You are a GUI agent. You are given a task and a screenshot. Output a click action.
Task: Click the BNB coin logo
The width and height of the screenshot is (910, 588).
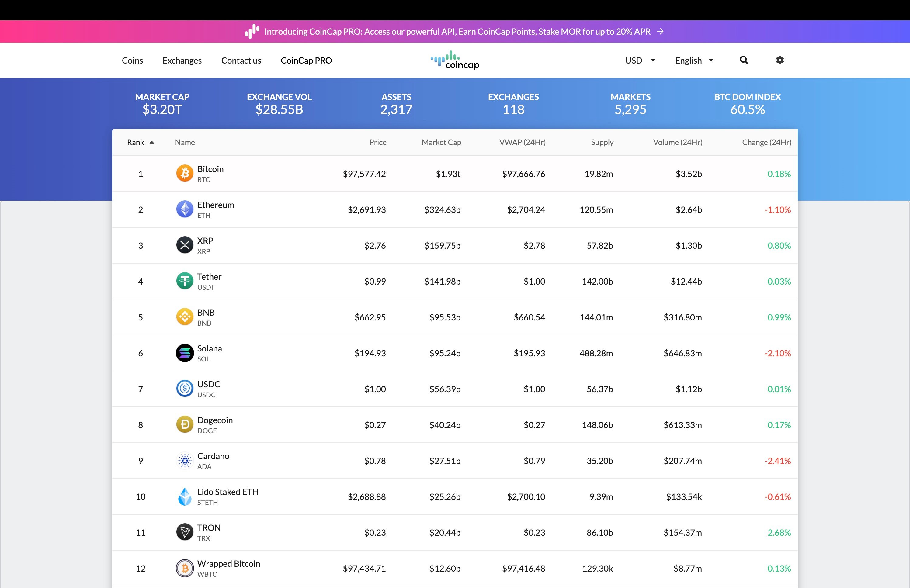click(x=185, y=317)
